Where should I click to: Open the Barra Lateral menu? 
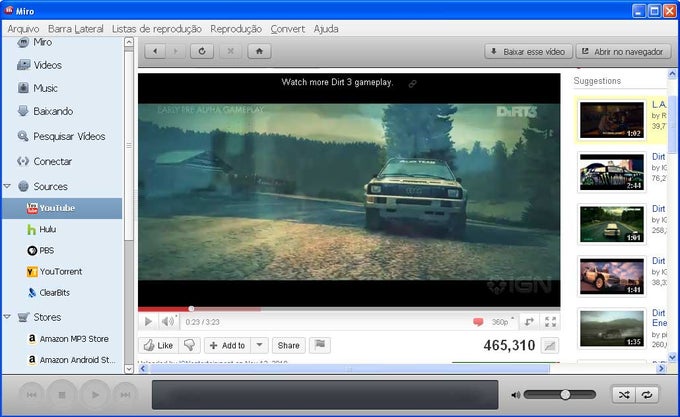tap(75, 29)
